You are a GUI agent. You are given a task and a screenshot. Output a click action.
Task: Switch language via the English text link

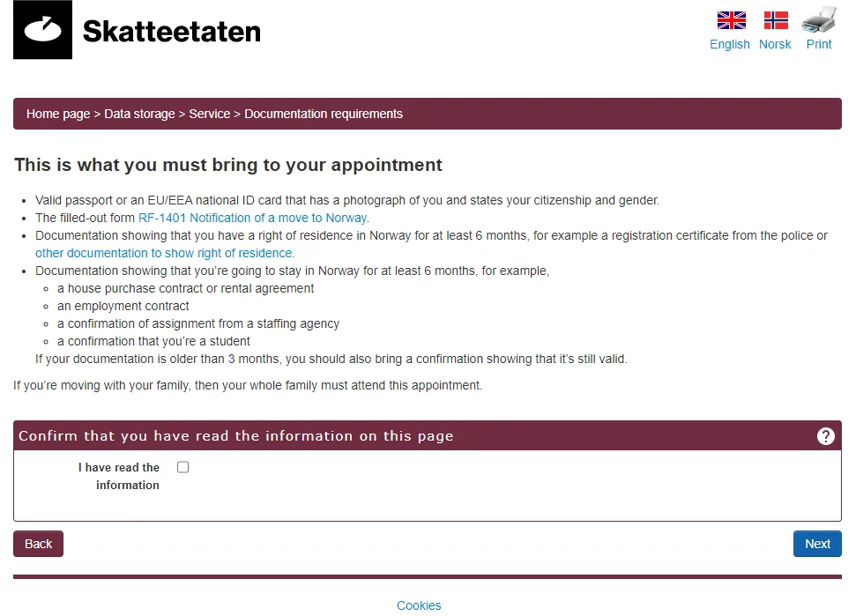click(x=729, y=44)
